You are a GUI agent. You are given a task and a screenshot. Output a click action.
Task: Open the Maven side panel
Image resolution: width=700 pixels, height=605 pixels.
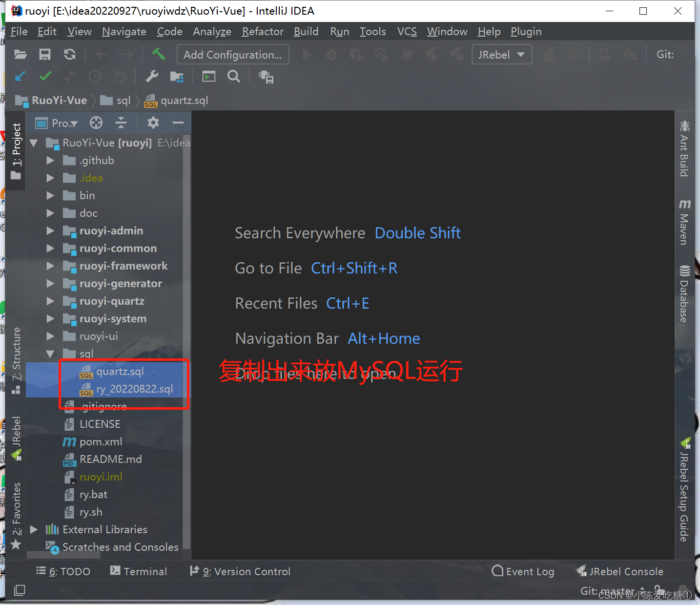[684, 222]
